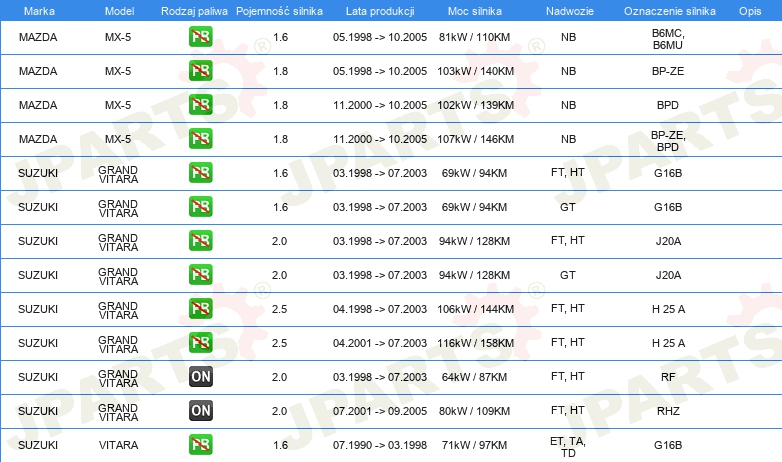This screenshot has width=782, height=462.
Task: Click the Model column header
Action: [x=119, y=11]
